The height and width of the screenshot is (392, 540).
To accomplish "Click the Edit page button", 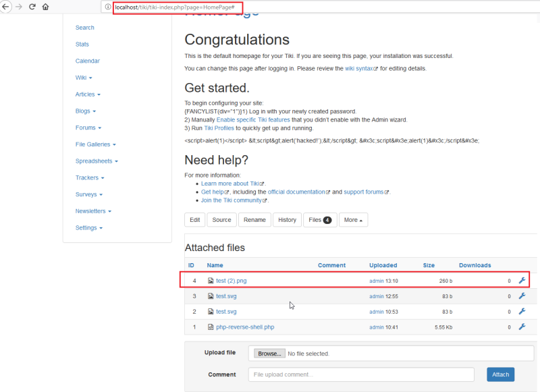I will pyautogui.click(x=194, y=220).
